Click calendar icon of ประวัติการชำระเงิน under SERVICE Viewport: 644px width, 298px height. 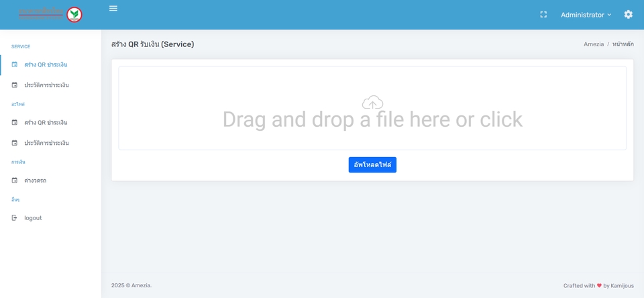pos(15,85)
